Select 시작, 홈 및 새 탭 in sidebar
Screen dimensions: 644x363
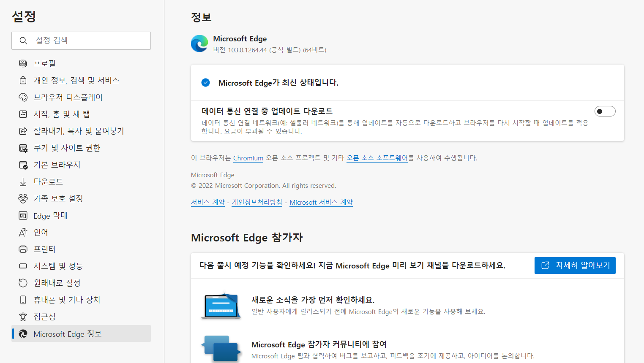(x=81, y=114)
